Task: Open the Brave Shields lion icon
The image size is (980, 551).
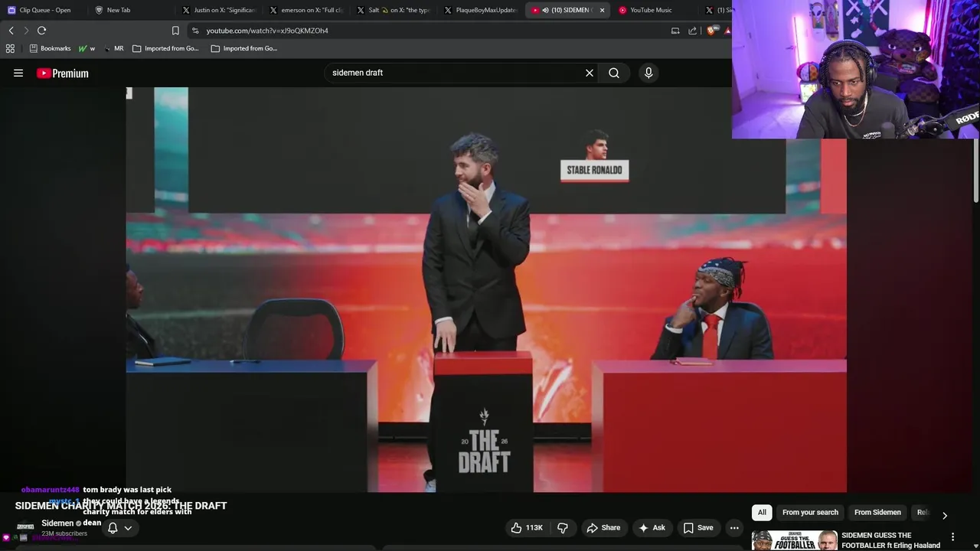Action: point(711,31)
